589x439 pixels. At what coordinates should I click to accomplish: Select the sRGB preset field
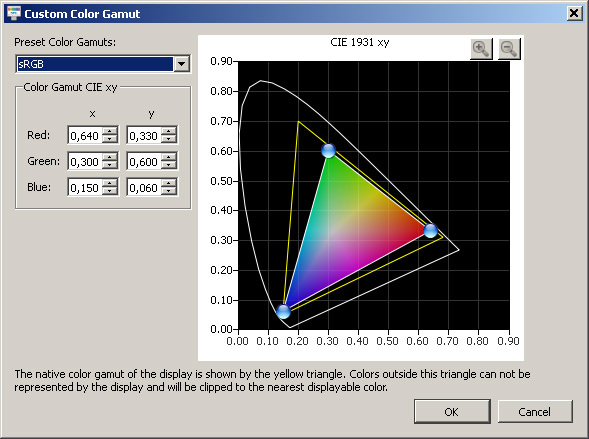[x=95, y=64]
